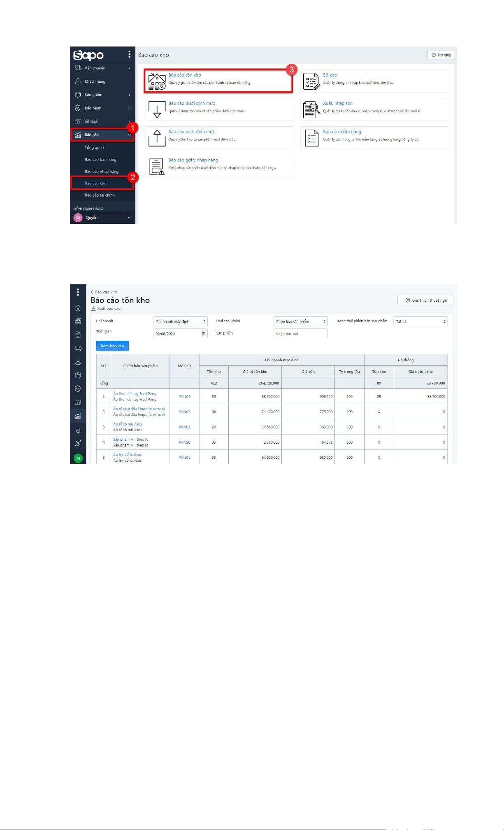Open Báo cáo vượt định mức up-arrow icon
Viewport: 504px width, 830px height.
(x=157, y=138)
